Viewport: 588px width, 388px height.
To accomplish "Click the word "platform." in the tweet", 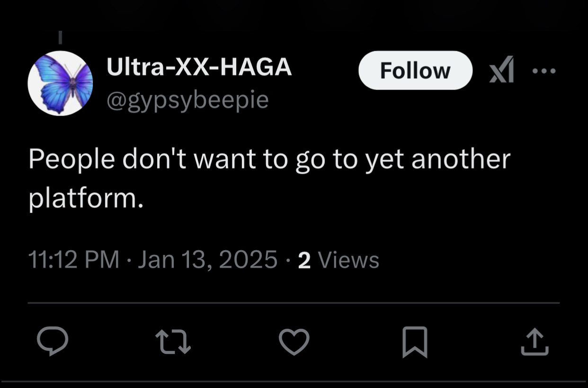I will tap(86, 199).
